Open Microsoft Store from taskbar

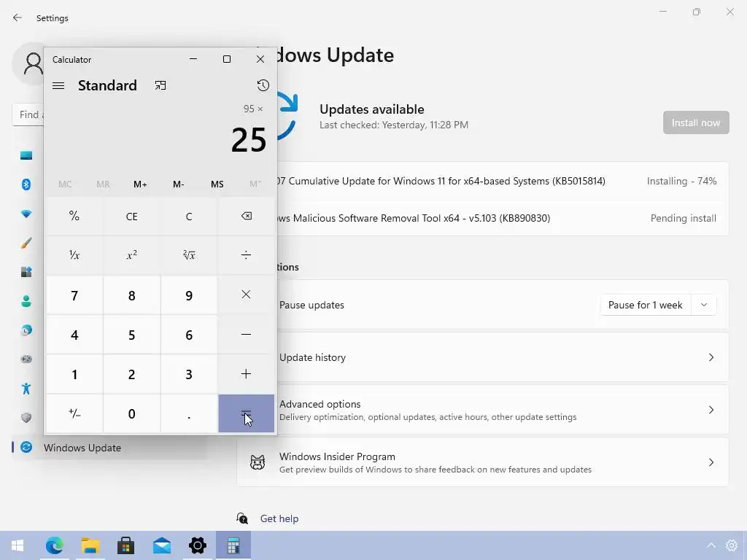point(125,545)
